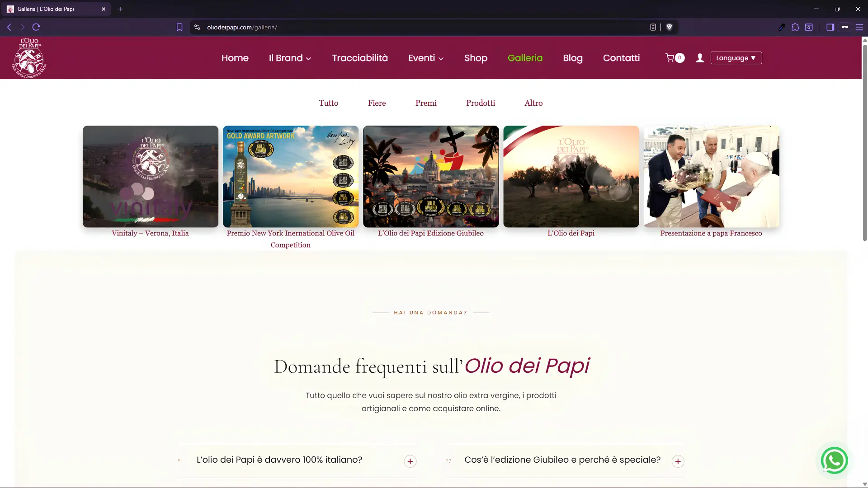
Task: Open the wallet icon in toolbar
Action: [x=809, y=27]
